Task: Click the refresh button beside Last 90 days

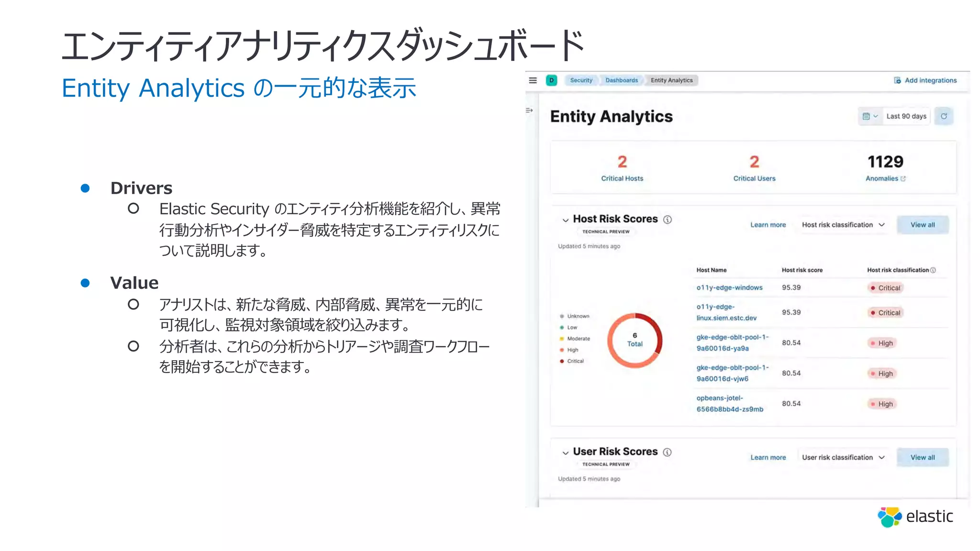Action: (944, 116)
